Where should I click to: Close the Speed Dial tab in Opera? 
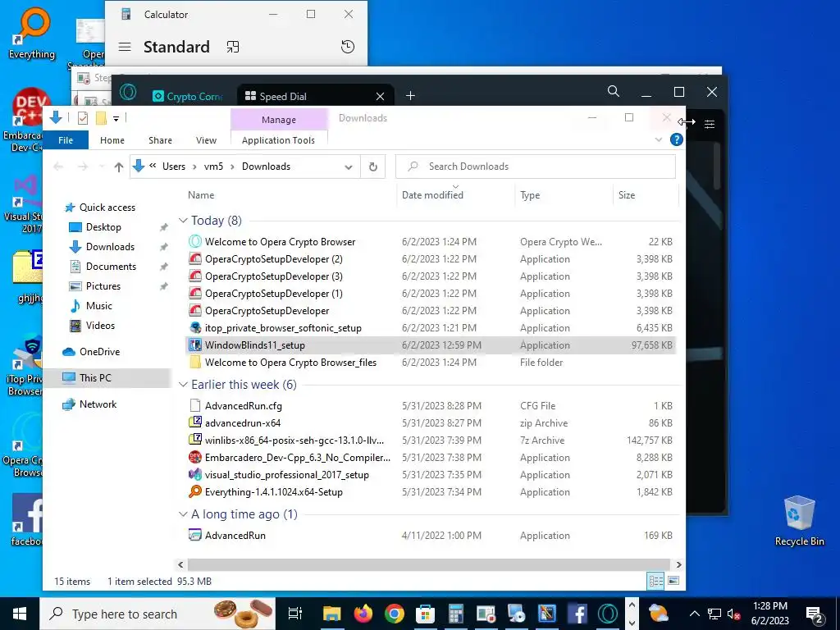[380, 97]
